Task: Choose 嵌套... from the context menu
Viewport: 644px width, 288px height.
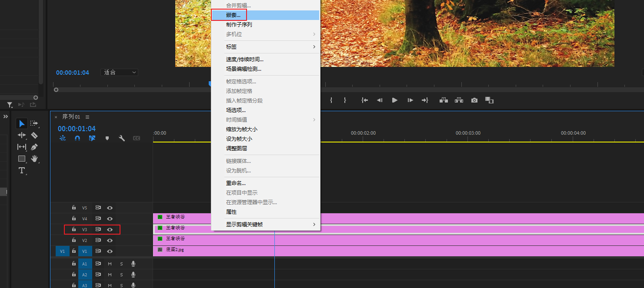Action: pyautogui.click(x=233, y=15)
